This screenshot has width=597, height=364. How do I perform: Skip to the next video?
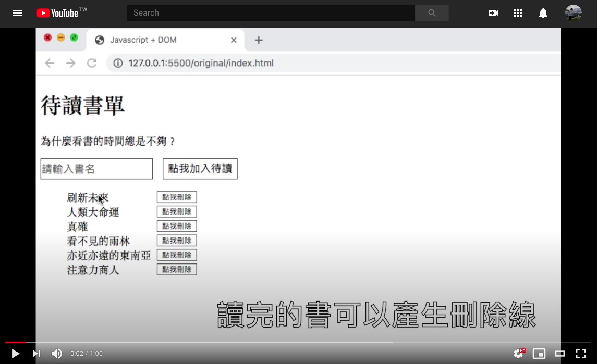(x=36, y=354)
